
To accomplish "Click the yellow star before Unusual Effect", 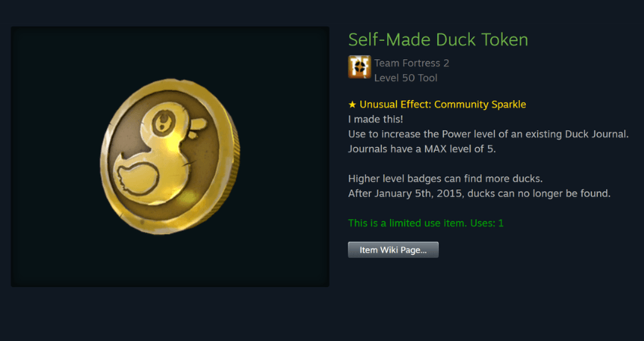I will click(x=352, y=105).
